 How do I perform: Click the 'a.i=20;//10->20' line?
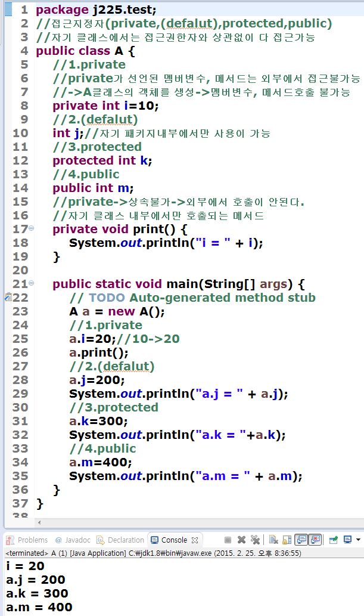125,339
